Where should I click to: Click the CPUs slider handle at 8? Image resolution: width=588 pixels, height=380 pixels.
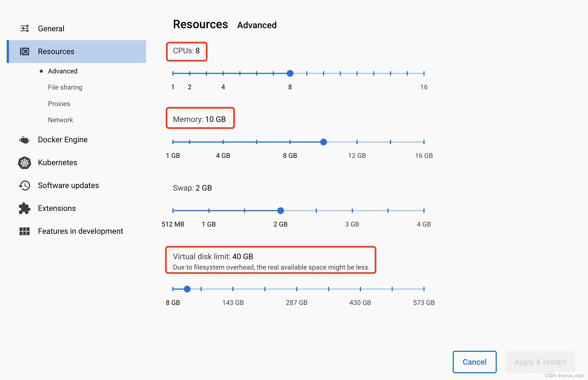coord(290,73)
